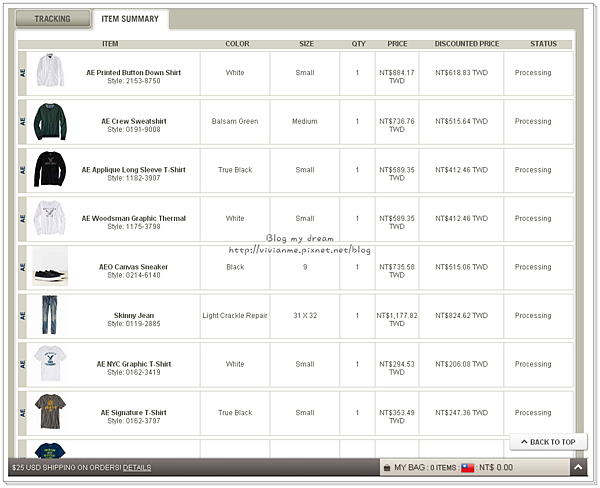The width and height of the screenshot is (600, 488).
Task: Click the Balsam Green color cell
Action: coord(235,121)
